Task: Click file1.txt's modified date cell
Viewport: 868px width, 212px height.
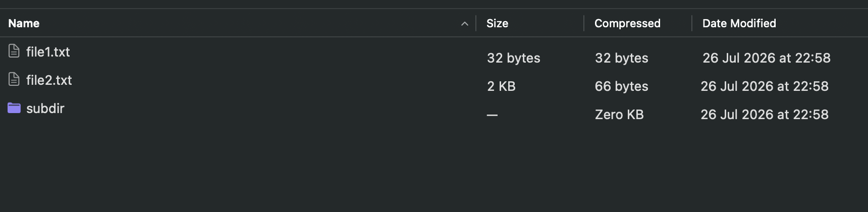Action: (767, 58)
